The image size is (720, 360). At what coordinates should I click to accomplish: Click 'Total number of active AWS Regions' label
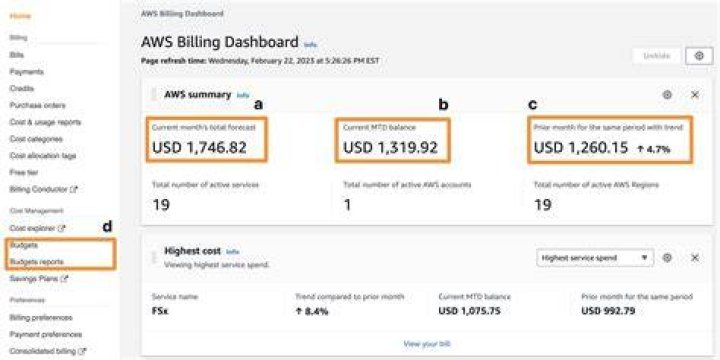(x=596, y=185)
